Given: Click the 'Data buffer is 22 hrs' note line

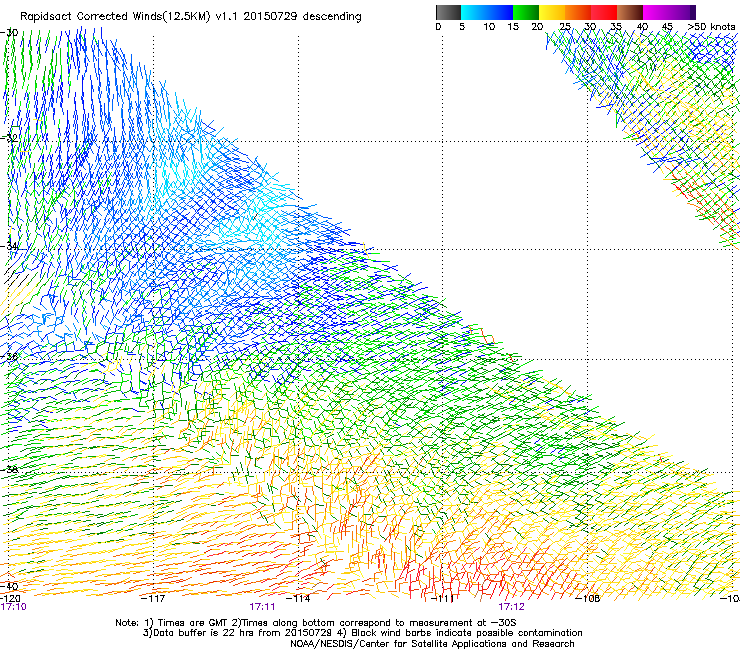Looking at the screenshot, I should tap(362, 633).
